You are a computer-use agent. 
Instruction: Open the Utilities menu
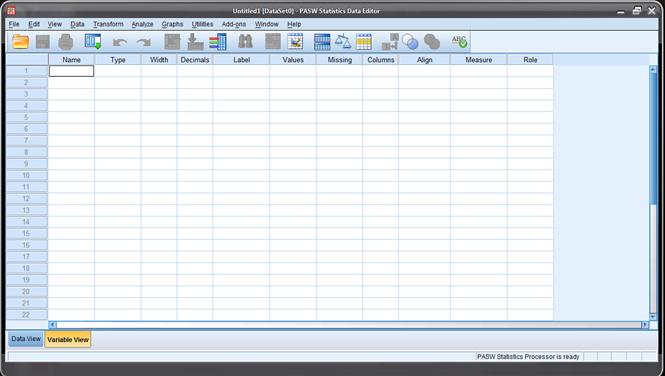coord(202,24)
